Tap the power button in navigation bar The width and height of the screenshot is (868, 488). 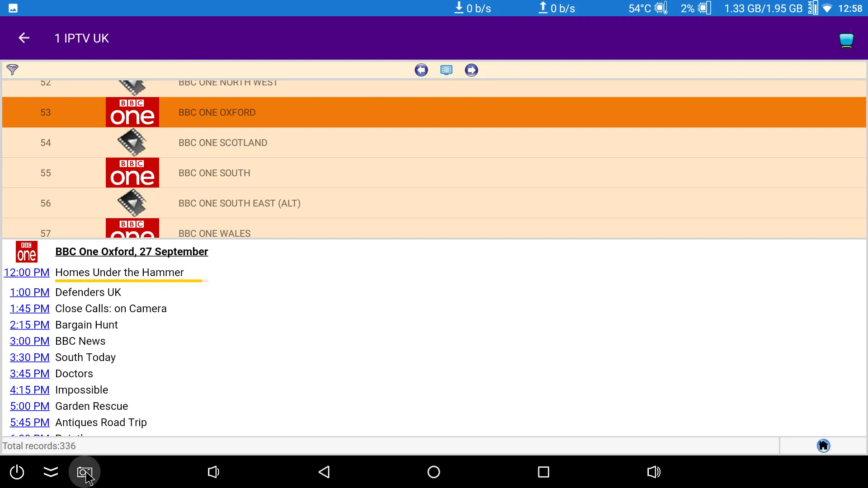tap(17, 472)
